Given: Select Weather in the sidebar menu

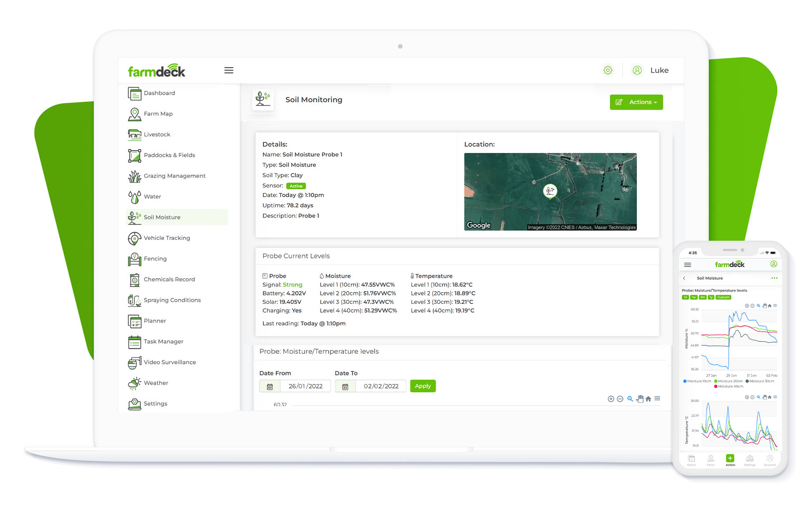Looking at the screenshot, I should (x=156, y=383).
